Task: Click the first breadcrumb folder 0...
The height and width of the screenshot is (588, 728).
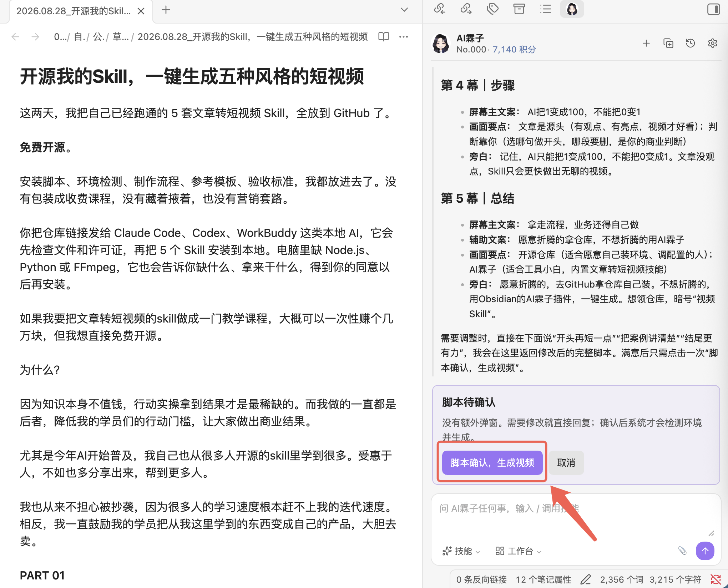Action: point(60,37)
